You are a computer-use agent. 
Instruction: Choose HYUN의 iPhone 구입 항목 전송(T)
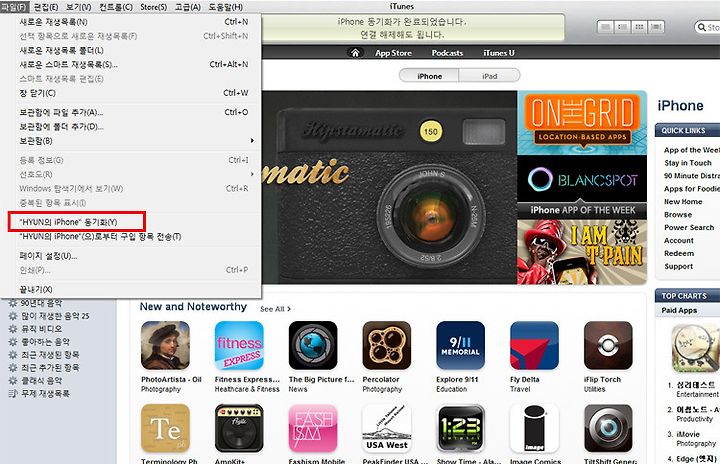[131, 236]
